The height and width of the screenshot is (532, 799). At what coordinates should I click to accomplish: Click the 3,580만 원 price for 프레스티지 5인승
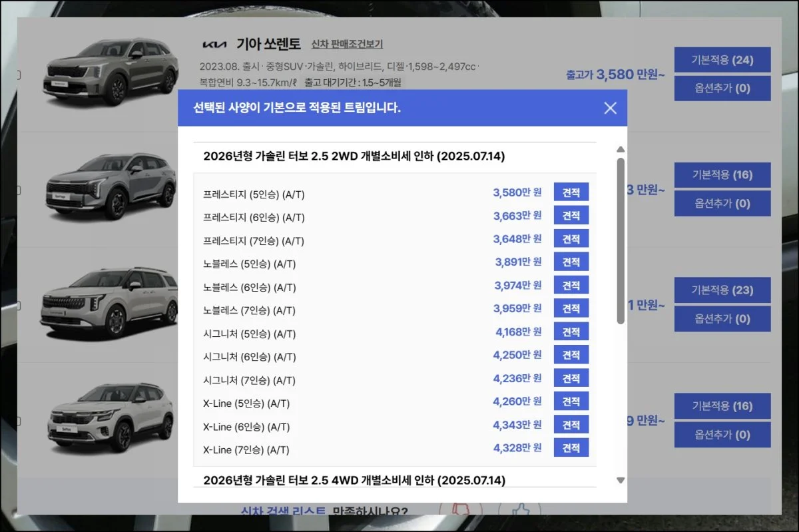[x=517, y=192]
